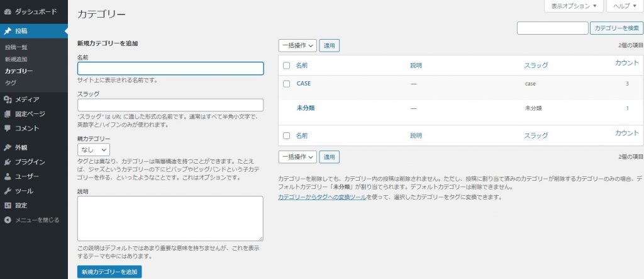The width and height of the screenshot is (644, 279).
Task: Sort by スラッグ column in header
Action: tap(536, 65)
